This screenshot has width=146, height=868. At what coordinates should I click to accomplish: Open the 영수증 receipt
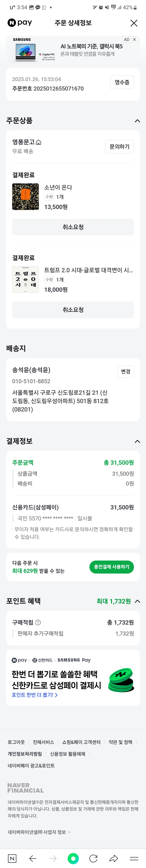pyautogui.click(x=122, y=82)
